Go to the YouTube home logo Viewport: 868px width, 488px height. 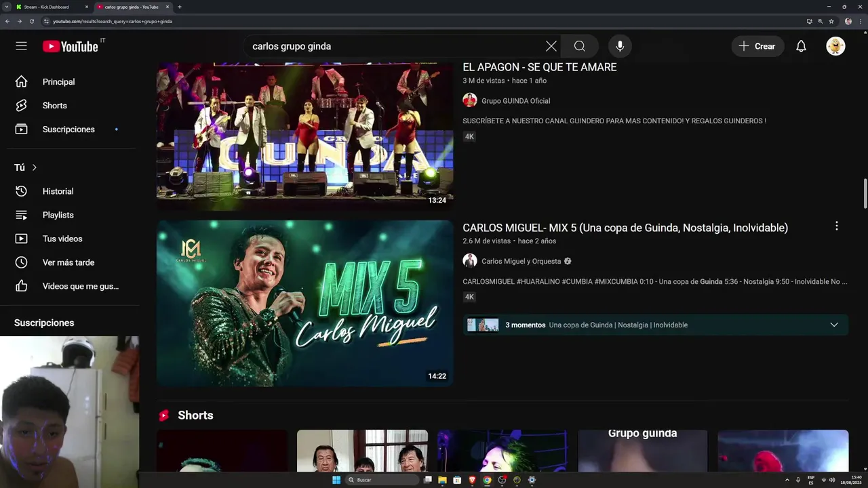71,46
